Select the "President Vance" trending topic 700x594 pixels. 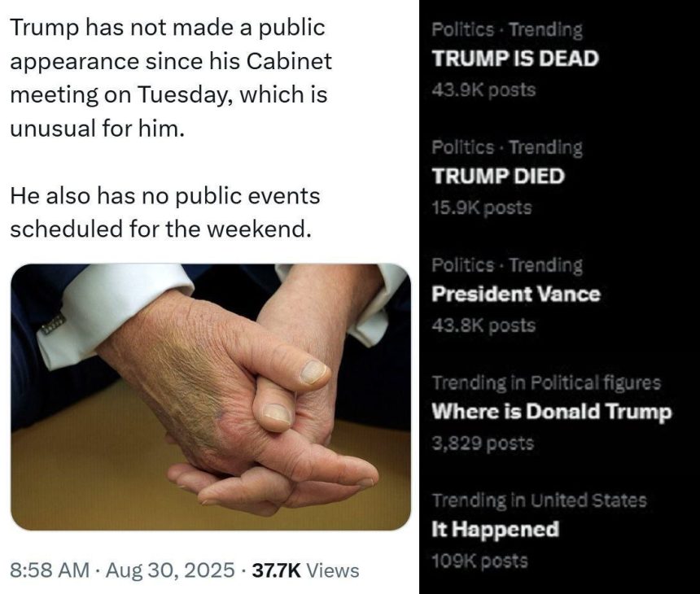coord(515,295)
